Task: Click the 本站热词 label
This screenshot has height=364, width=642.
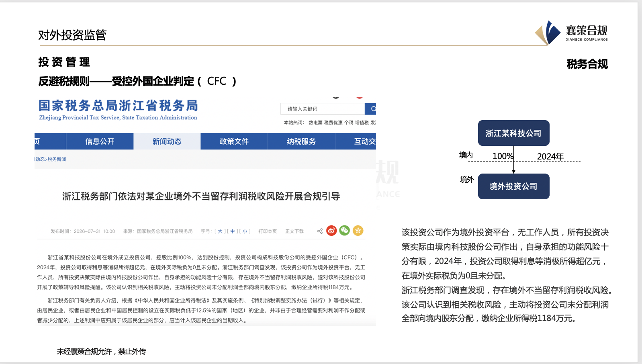Action: pos(294,123)
